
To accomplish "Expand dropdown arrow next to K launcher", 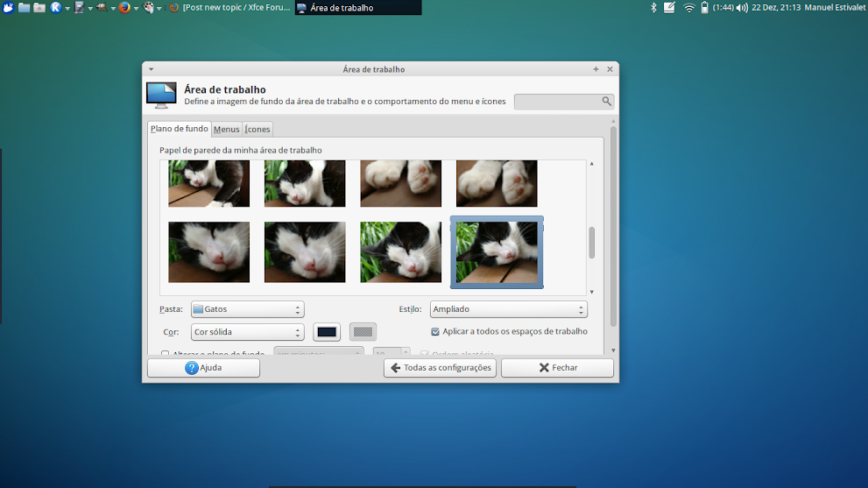I will click(67, 8).
